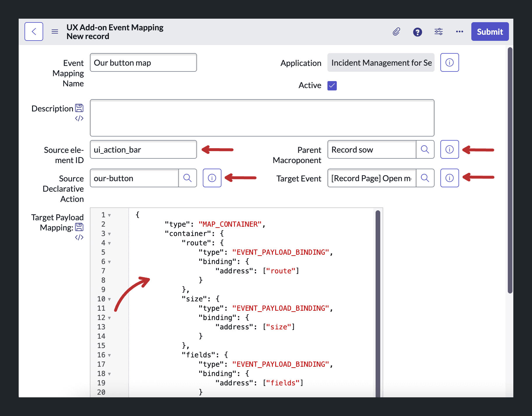532x416 pixels.
Task: Collapse the code fold at line 1
Action: click(109, 215)
